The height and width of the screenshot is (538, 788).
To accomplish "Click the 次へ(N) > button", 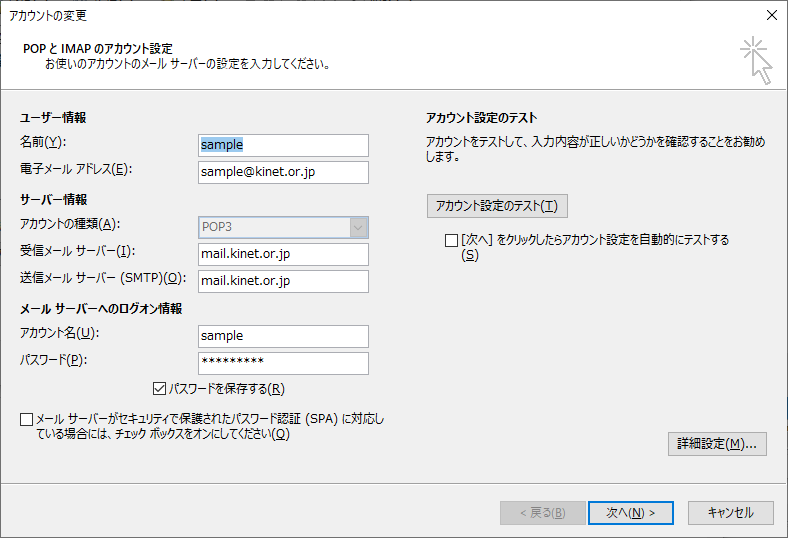I will [x=631, y=513].
